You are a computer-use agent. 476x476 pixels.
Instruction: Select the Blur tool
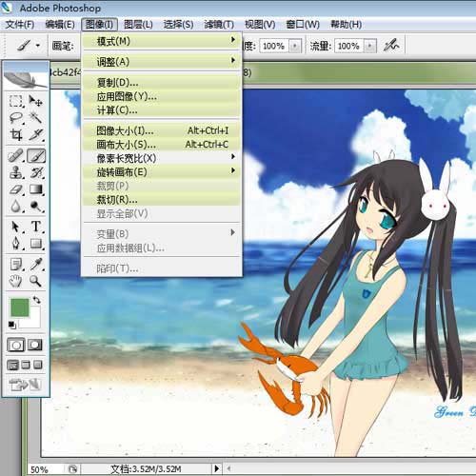(x=16, y=207)
